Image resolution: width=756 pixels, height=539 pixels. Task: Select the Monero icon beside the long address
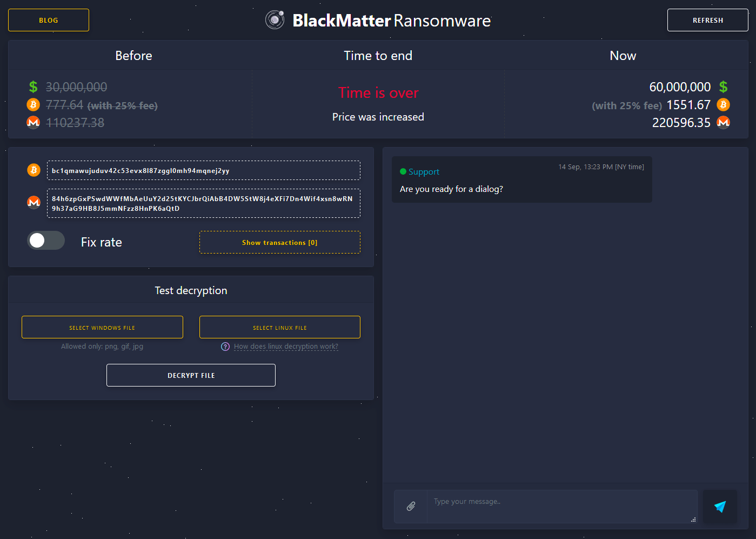click(x=34, y=203)
